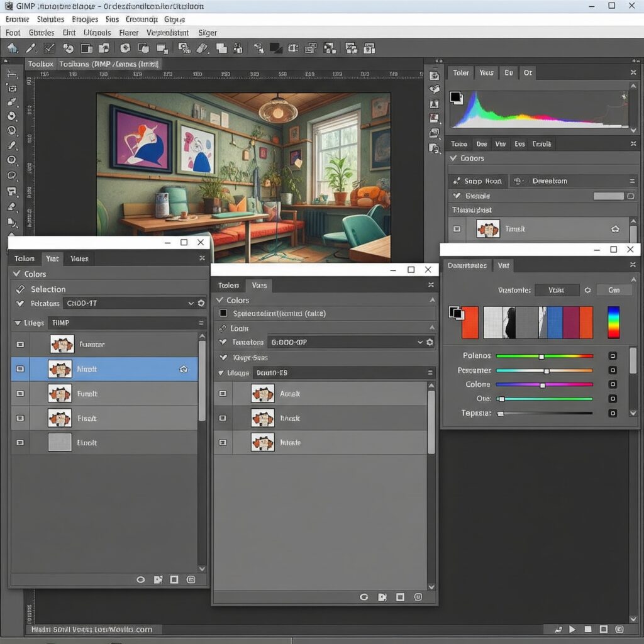Viewport: 644px width, 644px height.
Task: Click the top icon in the right vertical strip
Action: [434, 75]
